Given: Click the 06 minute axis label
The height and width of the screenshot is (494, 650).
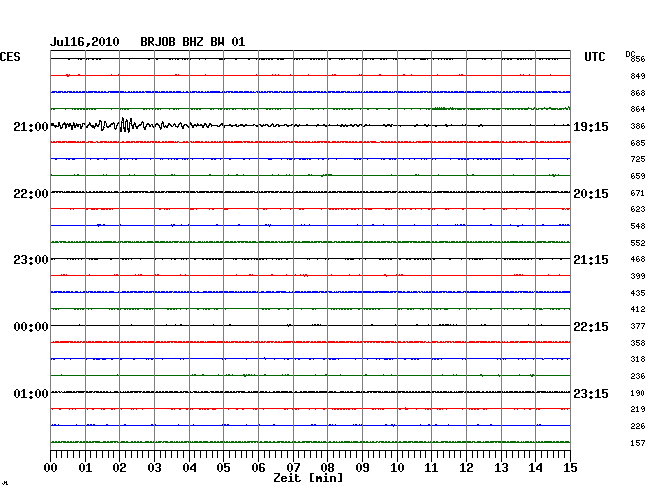Looking at the screenshot, I should 258,467.
